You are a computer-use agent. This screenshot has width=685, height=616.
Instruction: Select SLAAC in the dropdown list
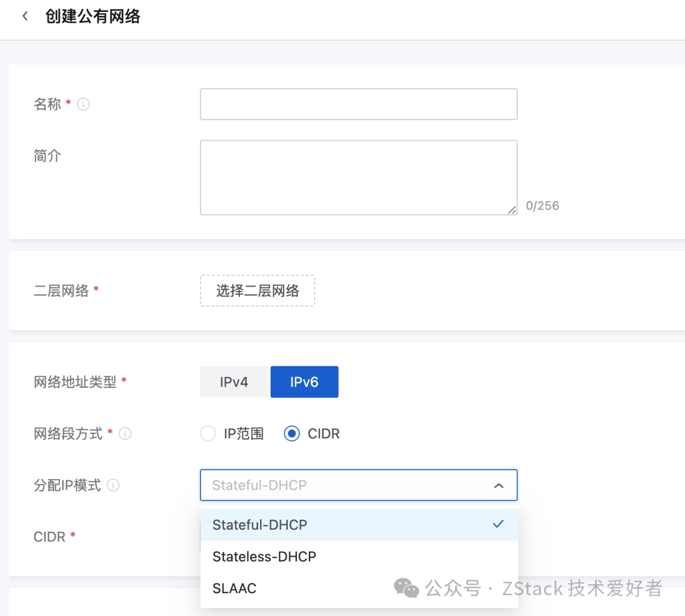tap(235, 588)
